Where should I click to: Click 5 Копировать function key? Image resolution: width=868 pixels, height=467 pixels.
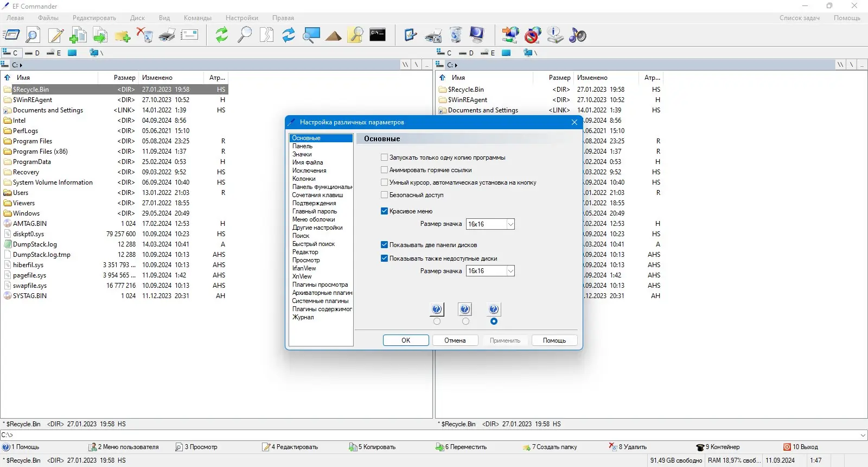coord(373,447)
